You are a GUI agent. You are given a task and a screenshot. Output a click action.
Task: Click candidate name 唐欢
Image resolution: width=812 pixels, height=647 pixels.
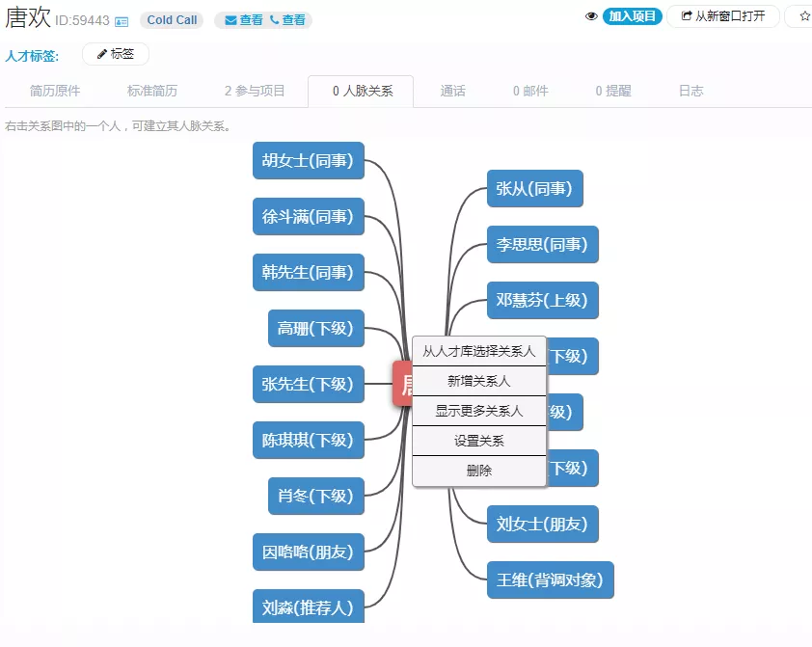tap(28, 17)
